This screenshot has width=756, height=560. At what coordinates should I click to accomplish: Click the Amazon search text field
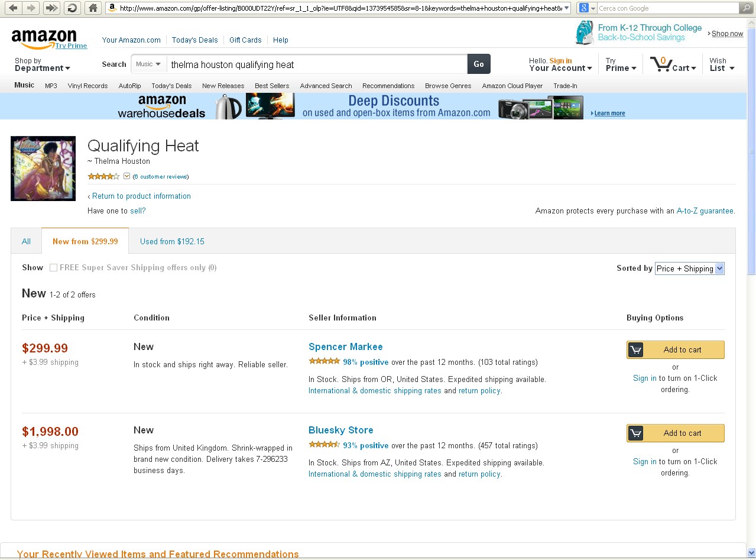coord(317,64)
